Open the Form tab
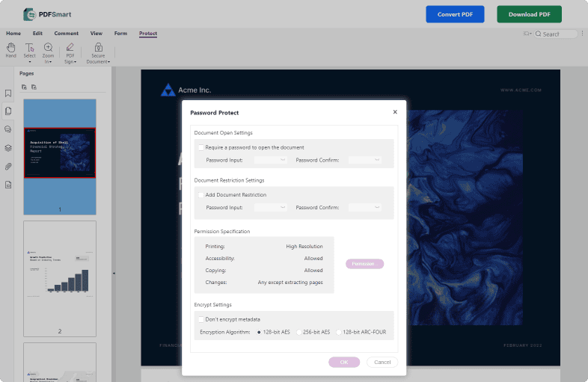 (120, 34)
